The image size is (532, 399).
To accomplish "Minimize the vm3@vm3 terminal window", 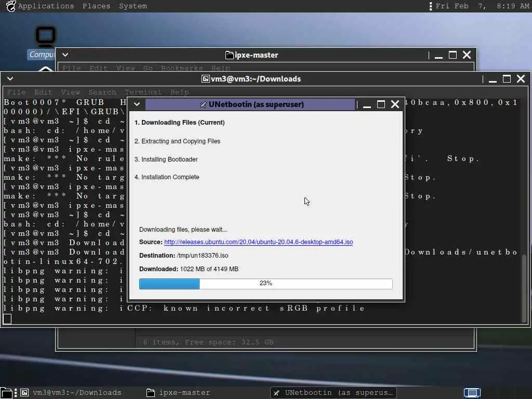I will click(x=493, y=79).
